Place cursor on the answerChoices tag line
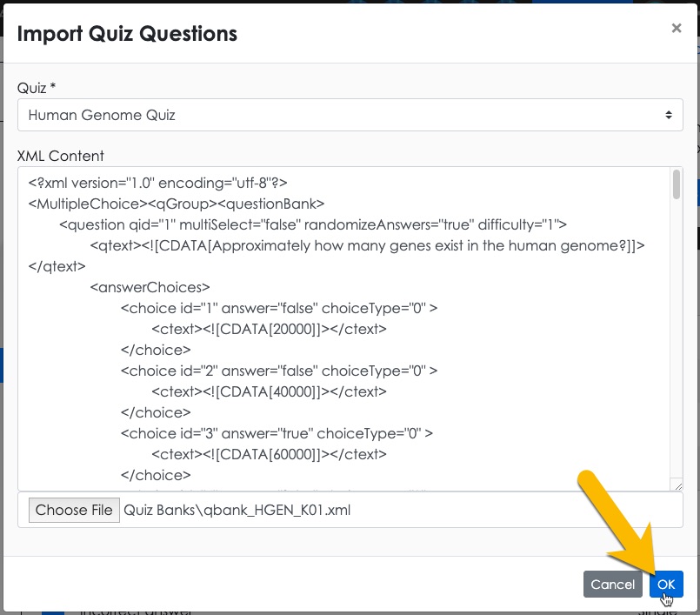 coord(150,287)
